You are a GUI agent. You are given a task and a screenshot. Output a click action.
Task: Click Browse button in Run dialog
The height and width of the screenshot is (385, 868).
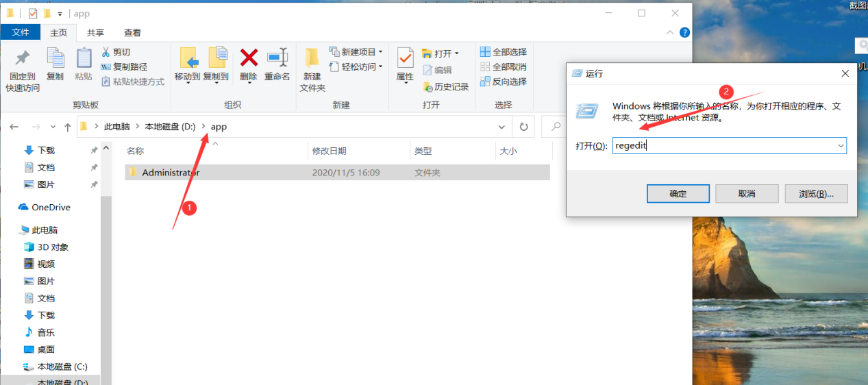point(816,194)
